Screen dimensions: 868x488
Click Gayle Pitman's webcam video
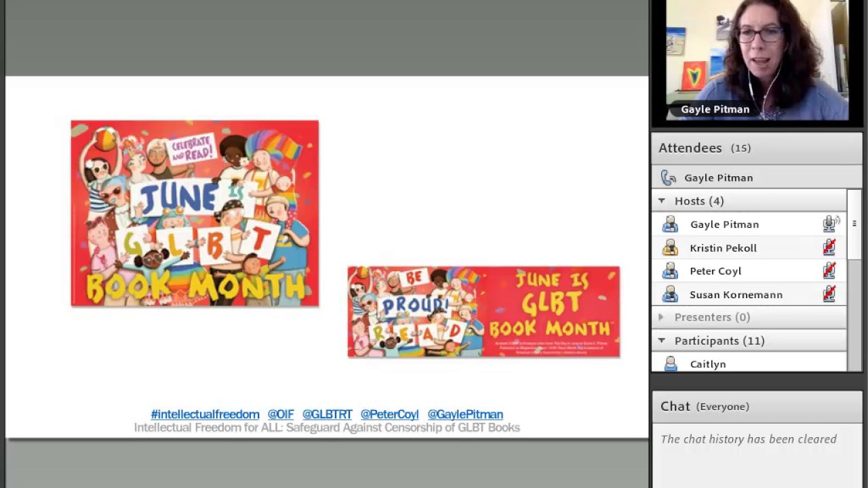[x=757, y=60]
